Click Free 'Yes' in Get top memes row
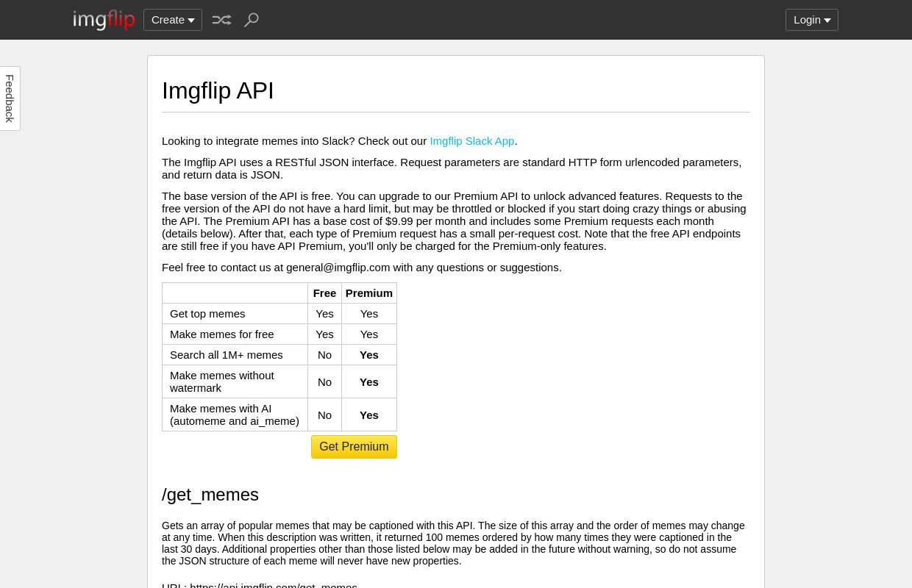Image resolution: width=912 pixels, height=588 pixels. 324,314
